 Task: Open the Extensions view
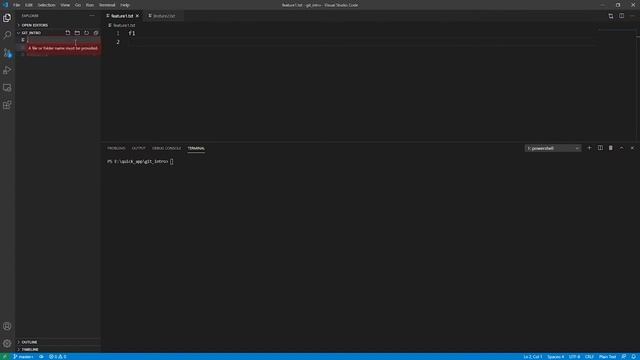[x=7, y=105]
